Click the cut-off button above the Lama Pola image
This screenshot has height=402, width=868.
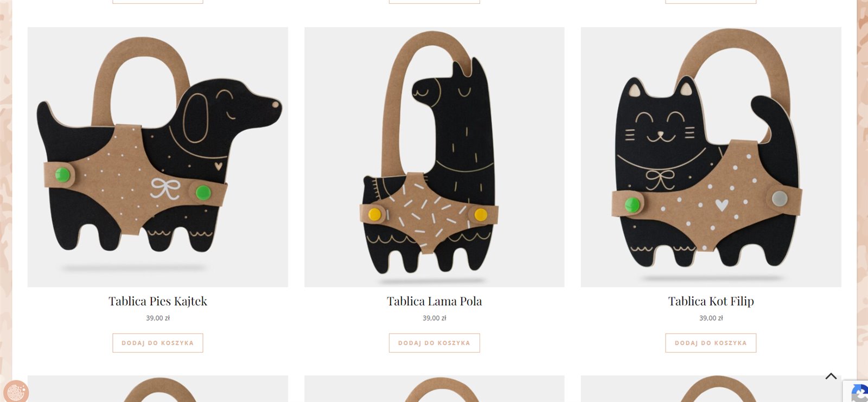click(x=434, y=2)
